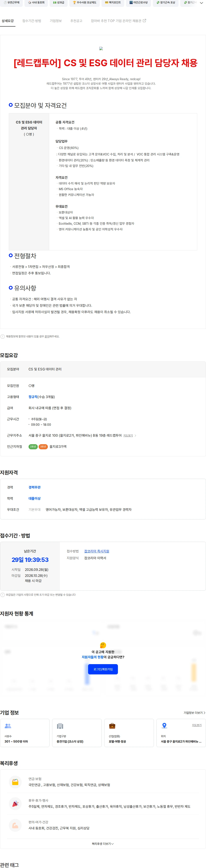Click the 로그인/회원가입 button
Screen dimensions: 206x868
click(x=103, y=669)
